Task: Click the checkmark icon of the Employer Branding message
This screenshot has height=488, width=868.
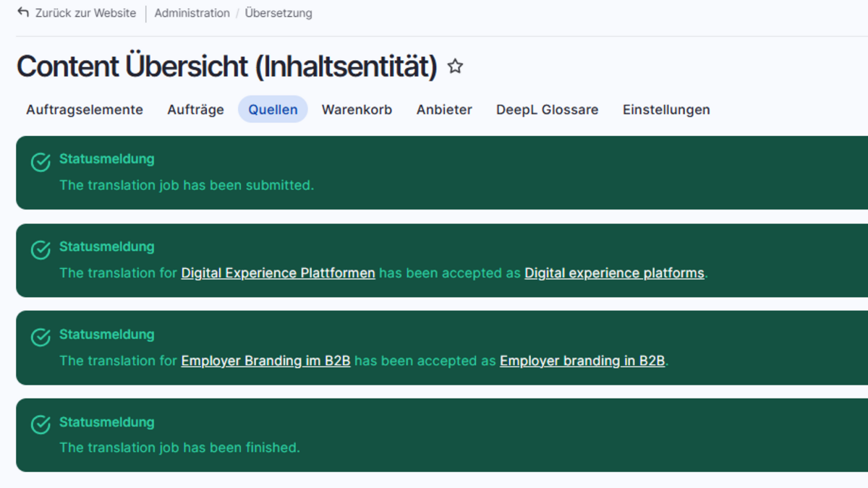Action: pos(41,338)
